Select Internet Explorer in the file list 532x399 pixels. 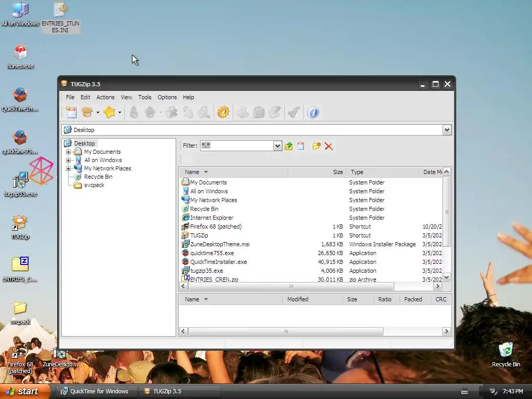click(x=211, y=218)
